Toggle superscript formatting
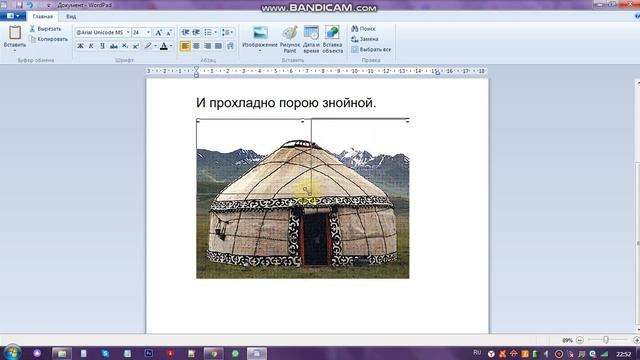The height and width of the screenshot is (360, 640). [136, 46]
